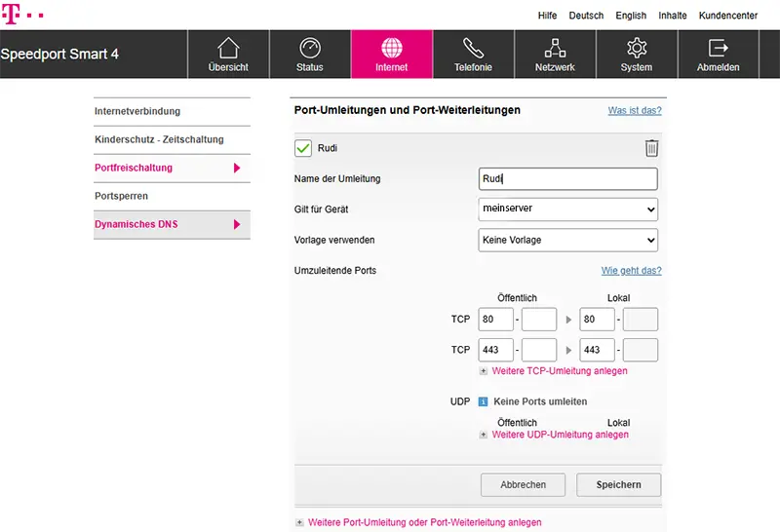780x532 pixels.
Task: Open the Netzwerk network icon
Action: [x=555, y=49]
